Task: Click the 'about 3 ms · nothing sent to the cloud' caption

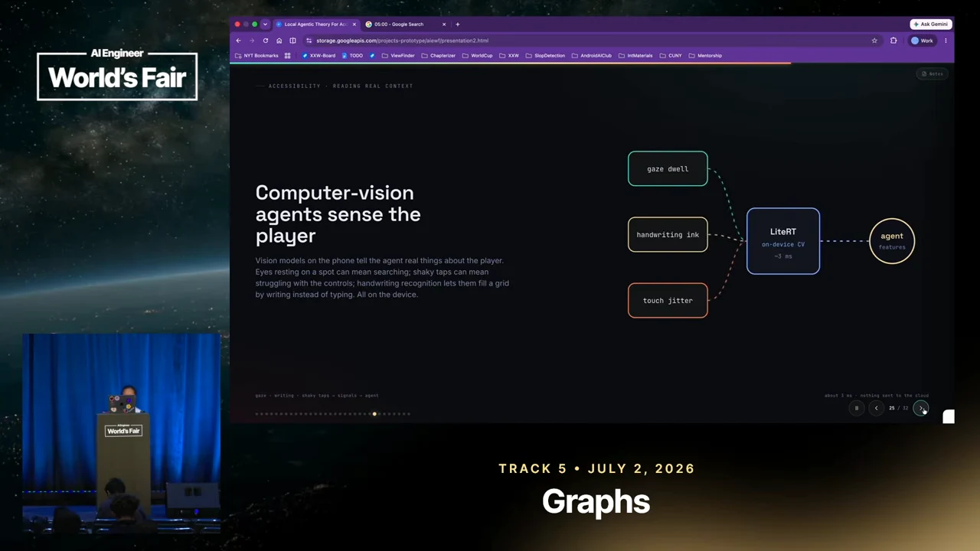Action: [877, 396]
